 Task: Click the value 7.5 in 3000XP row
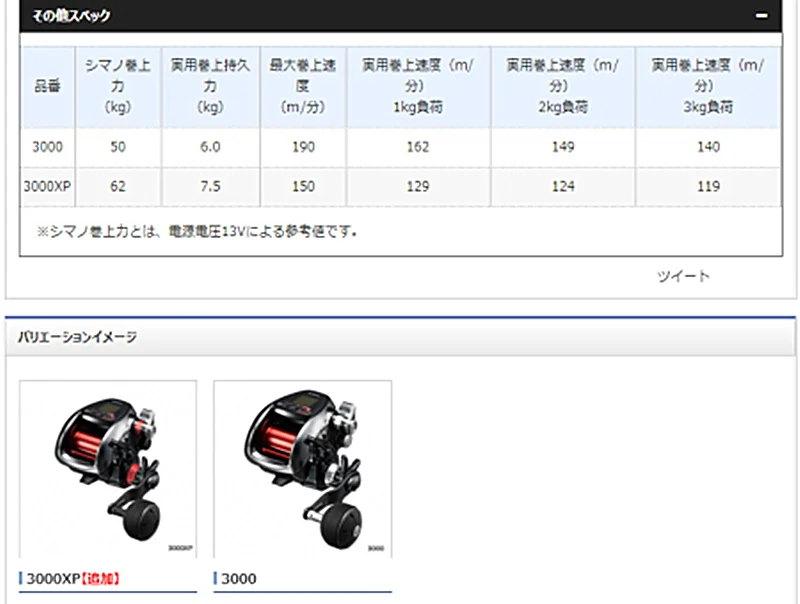210,186
